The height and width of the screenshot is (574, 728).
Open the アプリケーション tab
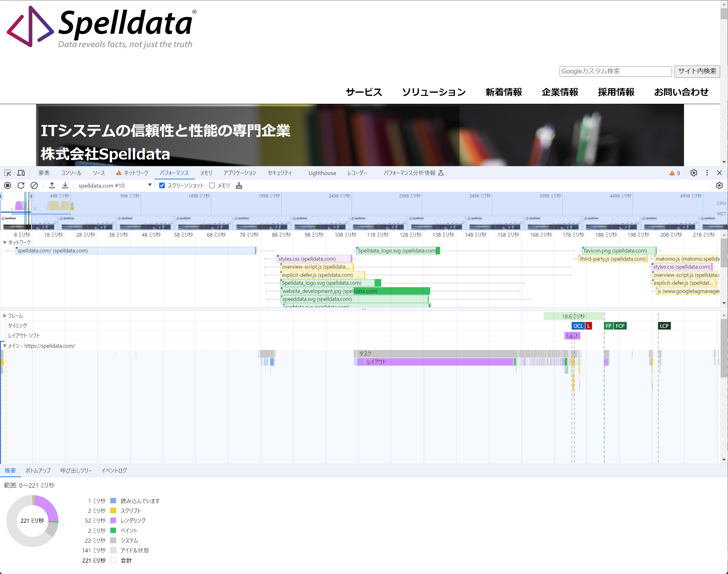click(240, 173)
